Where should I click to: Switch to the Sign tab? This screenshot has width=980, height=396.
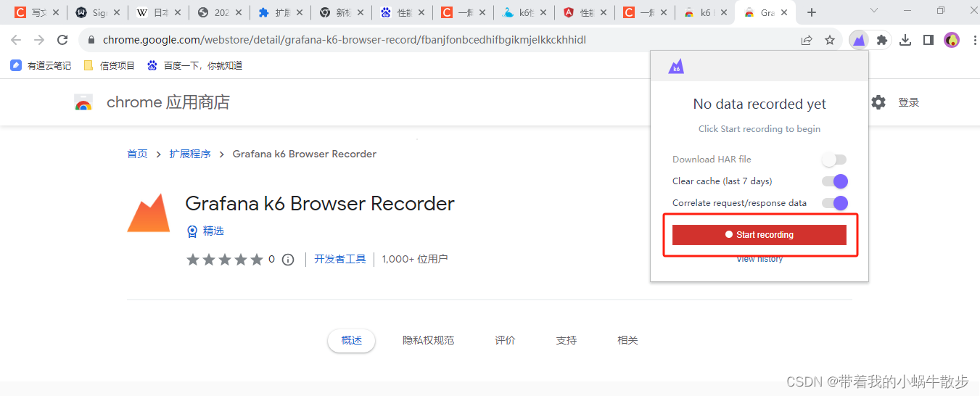tap(97, 12)
